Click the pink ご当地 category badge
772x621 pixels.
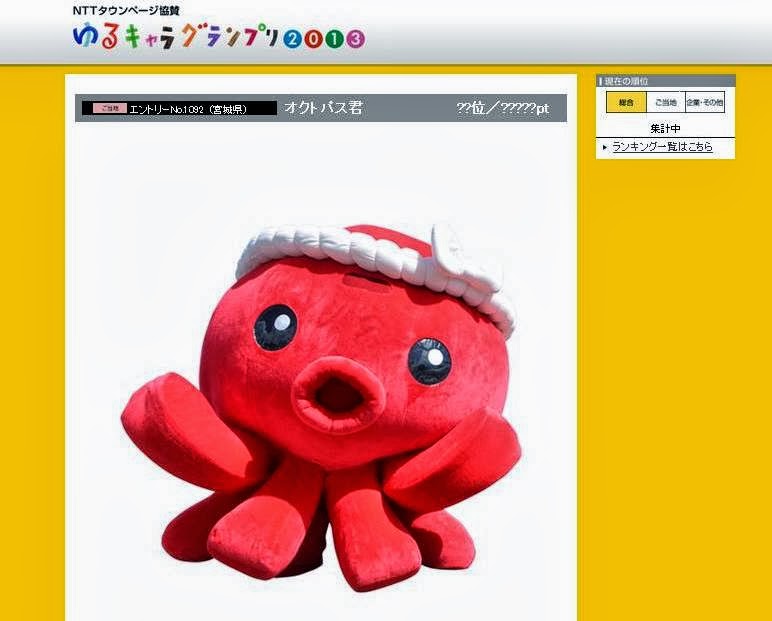tap(110, 108)
